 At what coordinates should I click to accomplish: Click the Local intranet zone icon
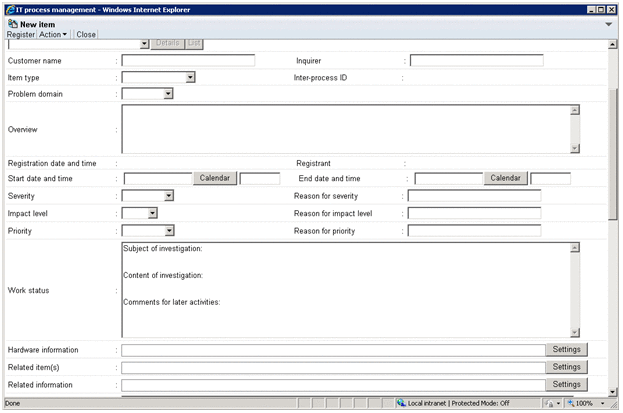pos(401,403)
